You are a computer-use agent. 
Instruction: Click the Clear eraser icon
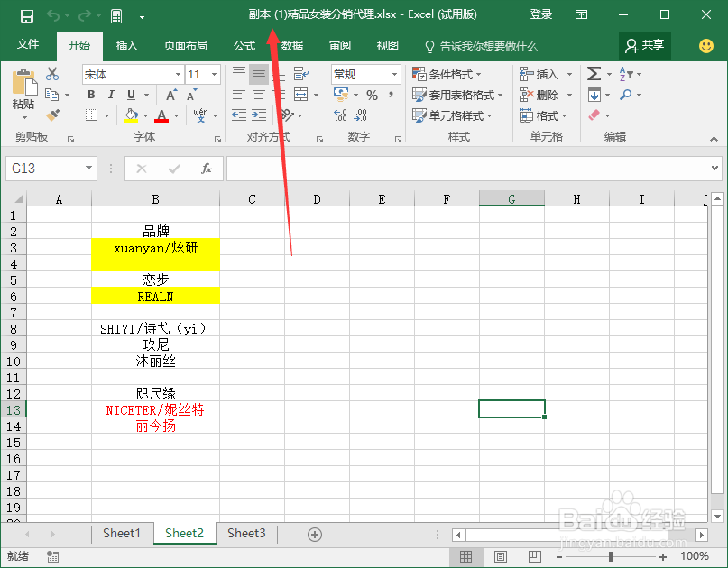tap(594, 115)
